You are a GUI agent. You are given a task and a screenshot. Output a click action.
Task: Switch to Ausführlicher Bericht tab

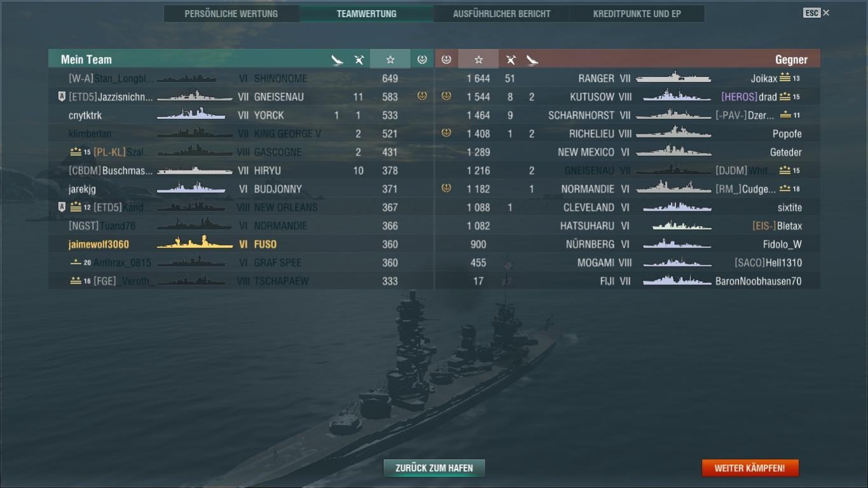coord(502,13)
